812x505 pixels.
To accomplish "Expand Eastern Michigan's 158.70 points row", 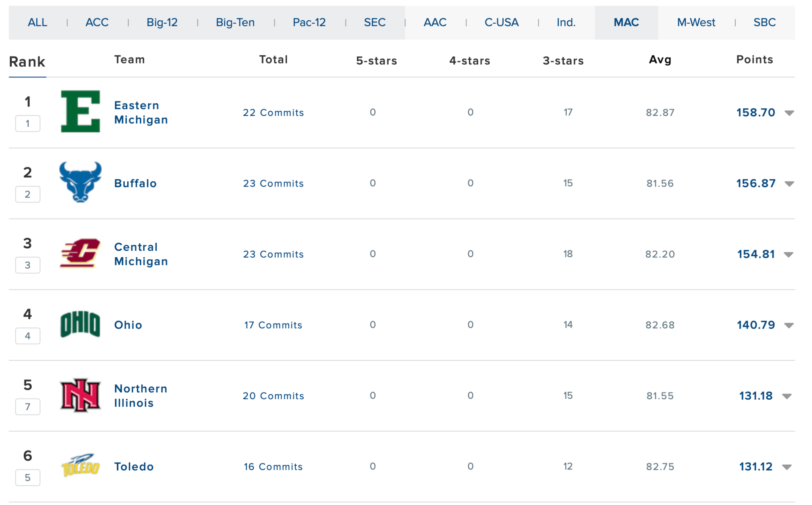I will point(789,113).
